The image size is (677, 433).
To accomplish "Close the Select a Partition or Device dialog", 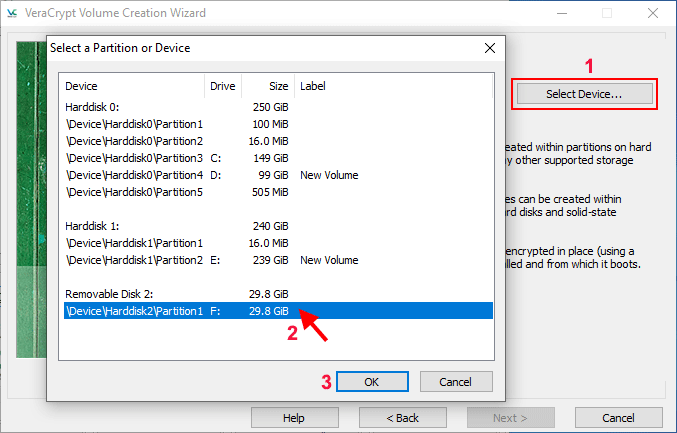I will tap(490, 48).
